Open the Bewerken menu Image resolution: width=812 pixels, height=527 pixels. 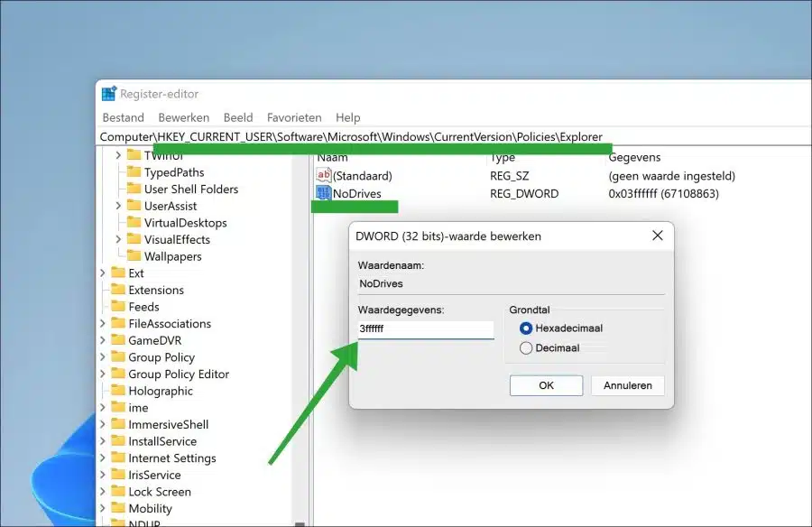184,117
